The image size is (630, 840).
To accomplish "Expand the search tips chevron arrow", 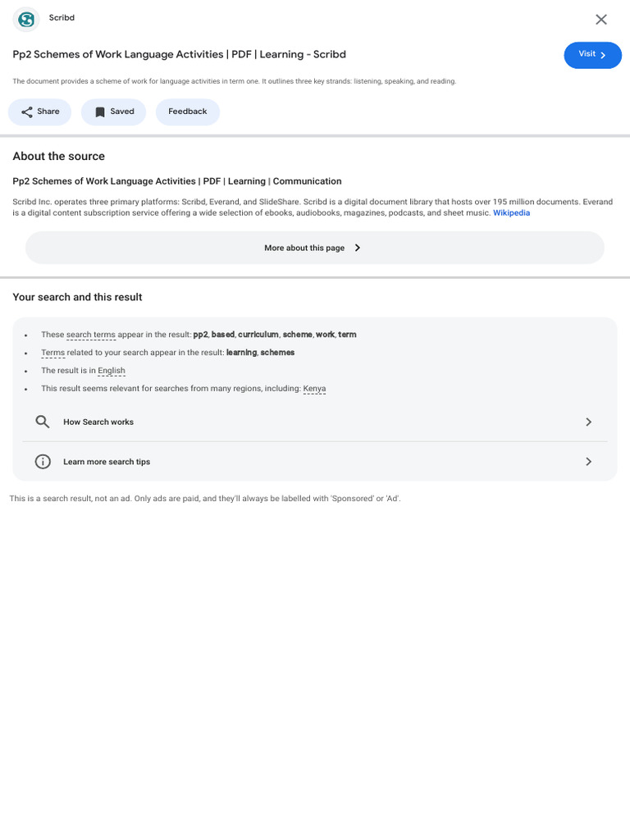I will [x=588, y=462].
